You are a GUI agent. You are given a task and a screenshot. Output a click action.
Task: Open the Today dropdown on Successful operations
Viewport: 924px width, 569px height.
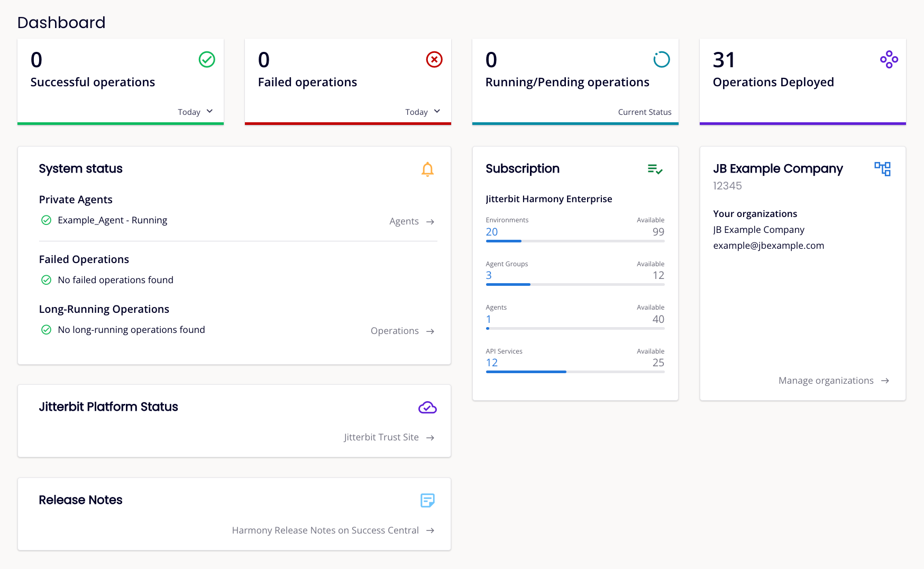click(x=195, y=112)
